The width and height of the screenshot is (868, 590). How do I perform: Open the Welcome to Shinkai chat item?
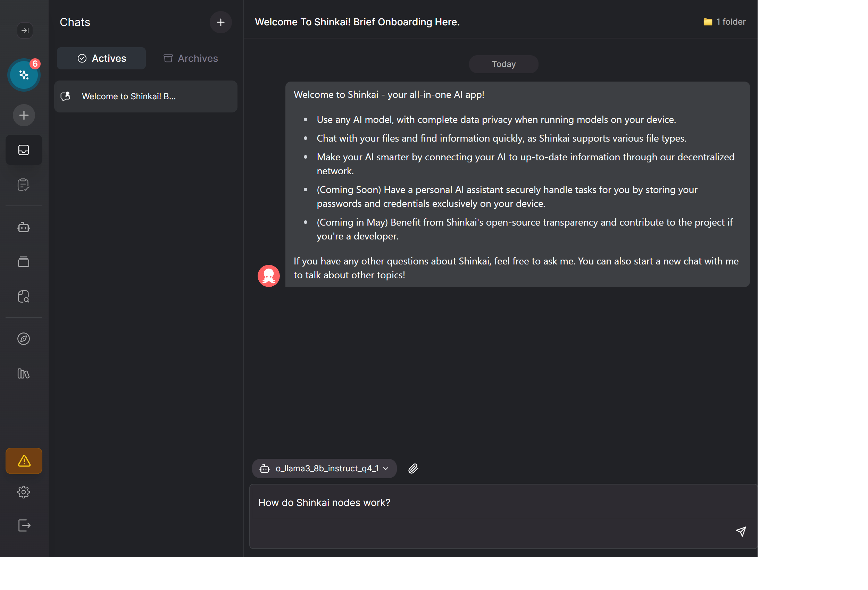(x=146, y=96)
